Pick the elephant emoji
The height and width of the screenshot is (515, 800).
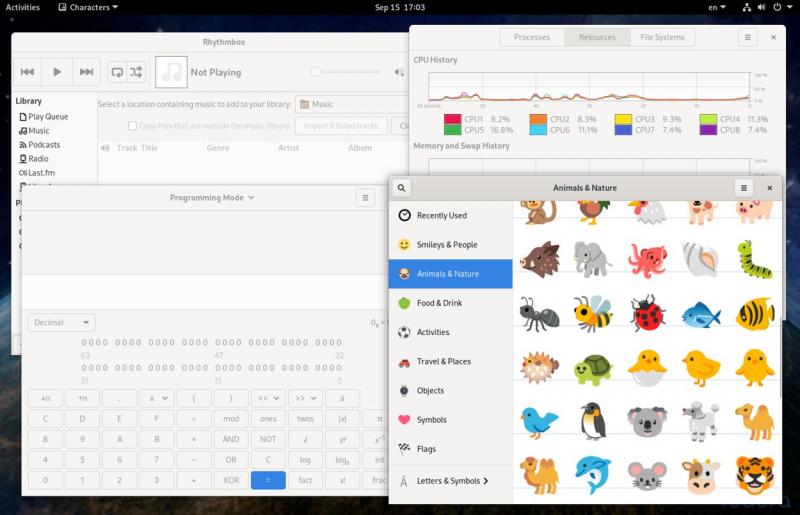pyautogui.click(x=592, y=259)
